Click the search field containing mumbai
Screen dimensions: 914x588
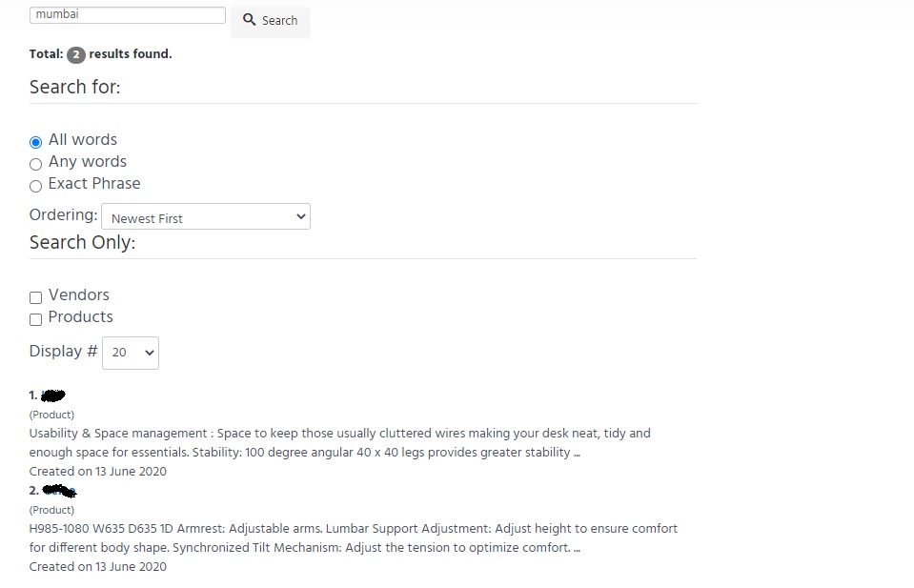127,15
